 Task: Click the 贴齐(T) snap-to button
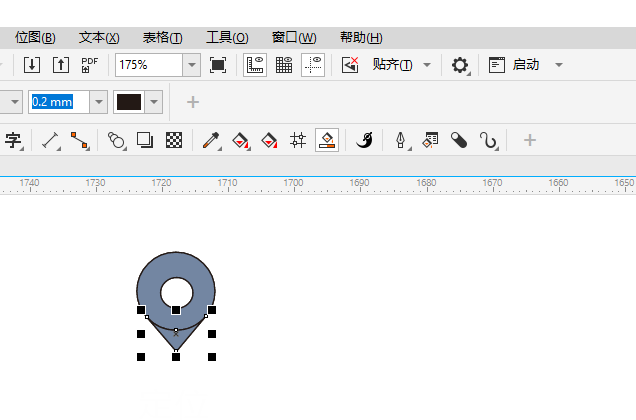tap(392, 65)
